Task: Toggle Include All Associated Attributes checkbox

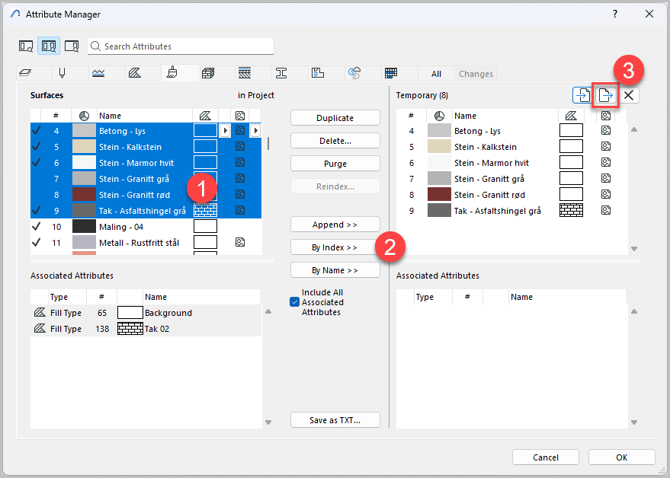Action: coord(294,301)
